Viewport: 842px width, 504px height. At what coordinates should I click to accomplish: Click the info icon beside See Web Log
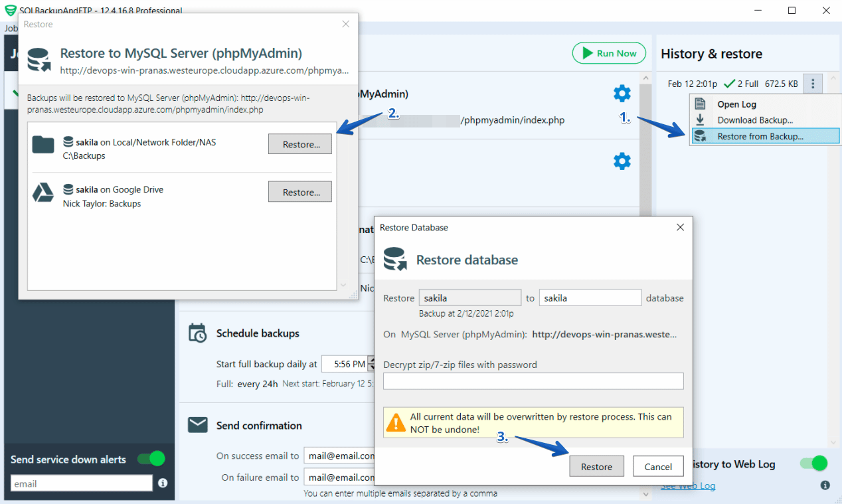(x=826, y=485)
